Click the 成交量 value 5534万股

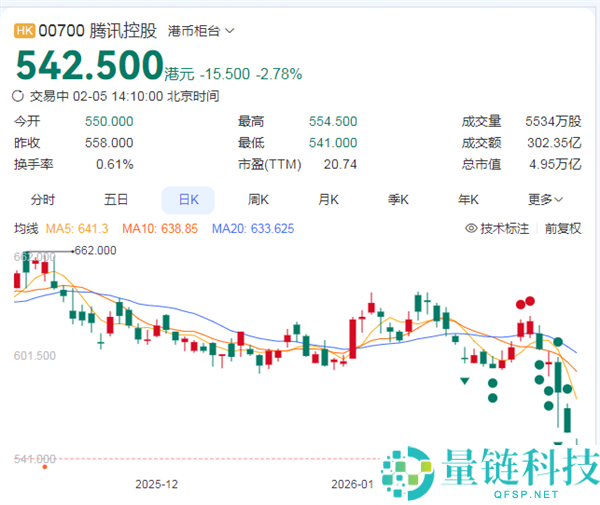tap(553, 122)
